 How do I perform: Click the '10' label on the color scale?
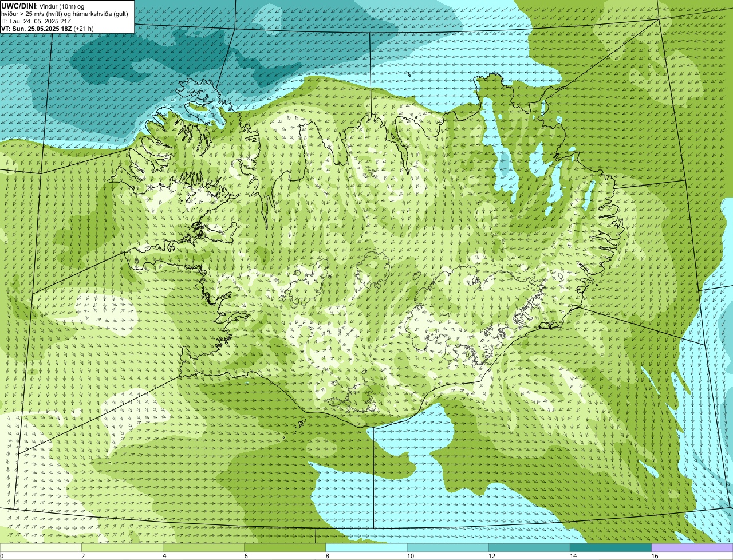tap(411, 556)
